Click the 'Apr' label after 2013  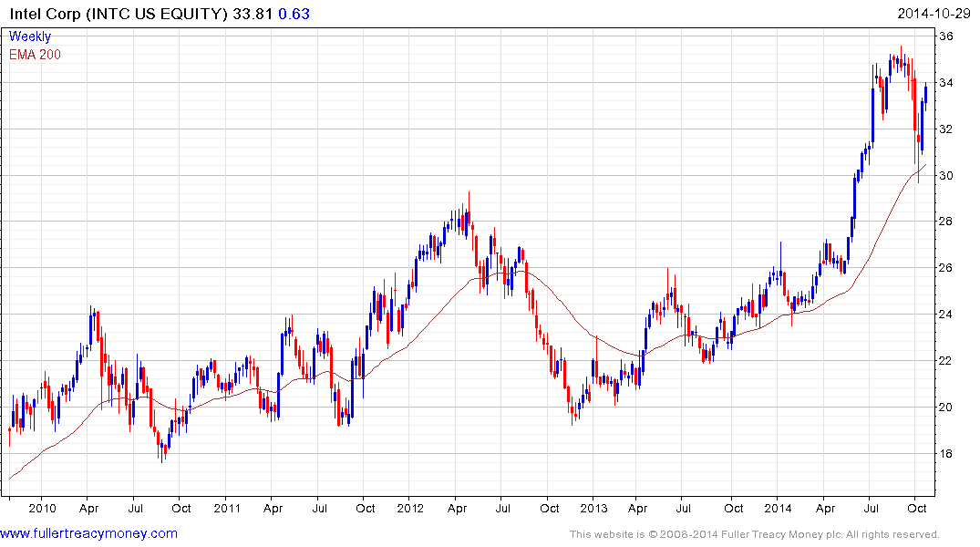[x=637, y=509]
